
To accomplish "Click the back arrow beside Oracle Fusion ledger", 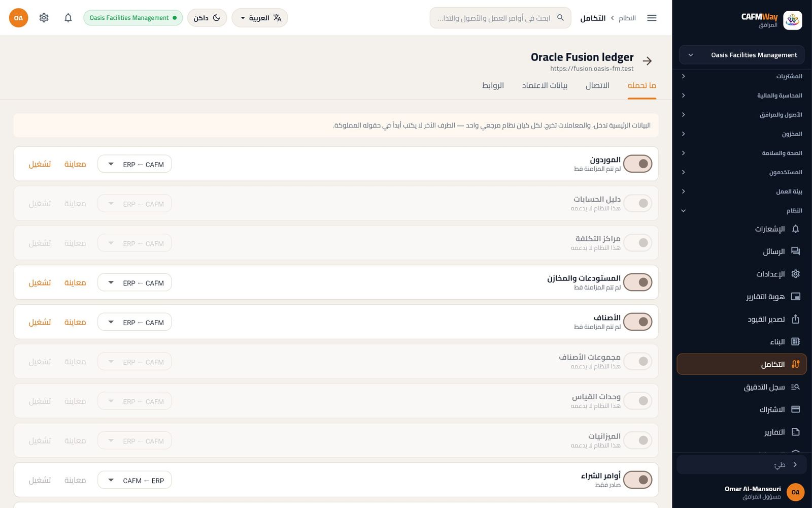I will point(647,61).
